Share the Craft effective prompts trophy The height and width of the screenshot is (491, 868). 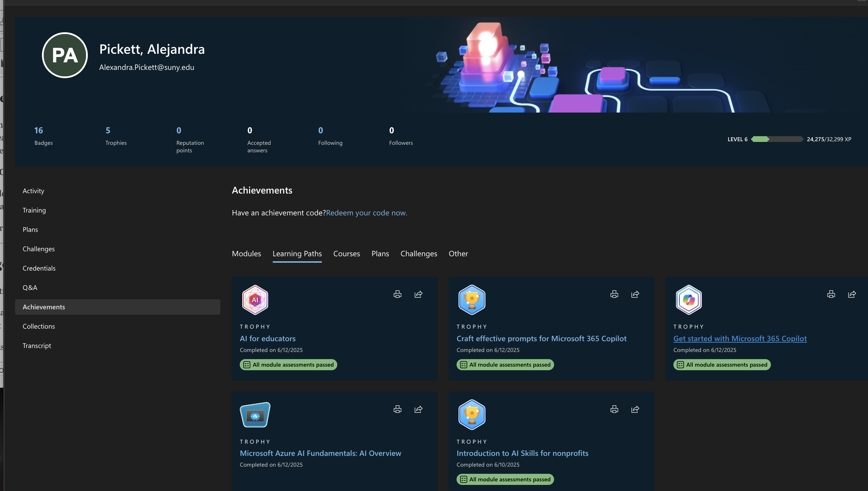tap(635, 294)
